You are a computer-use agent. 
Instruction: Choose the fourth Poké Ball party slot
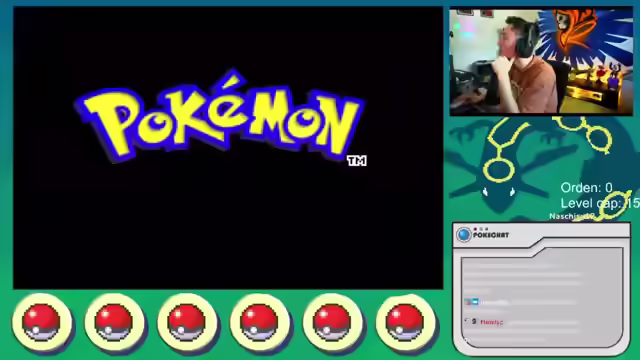260,322
